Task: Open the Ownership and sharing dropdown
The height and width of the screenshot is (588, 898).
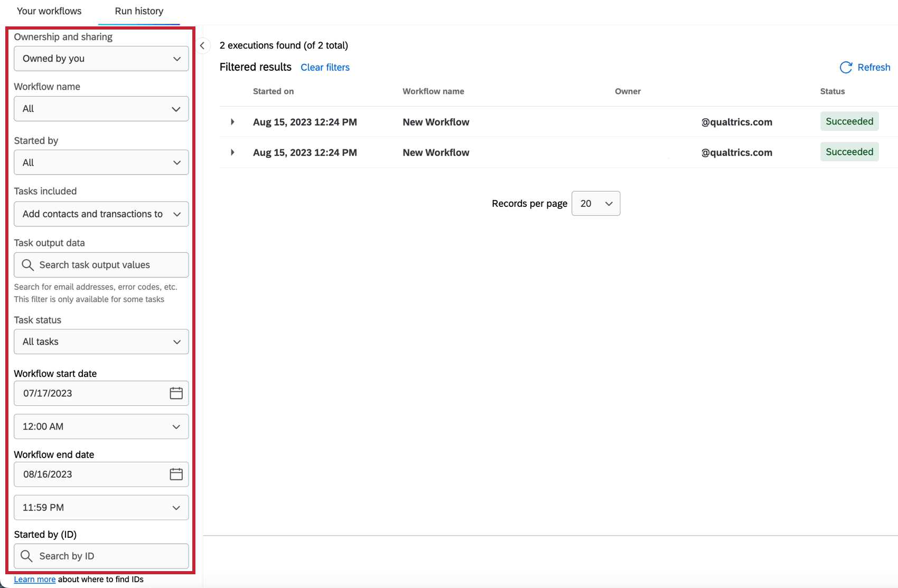Action: coord(101,59)
